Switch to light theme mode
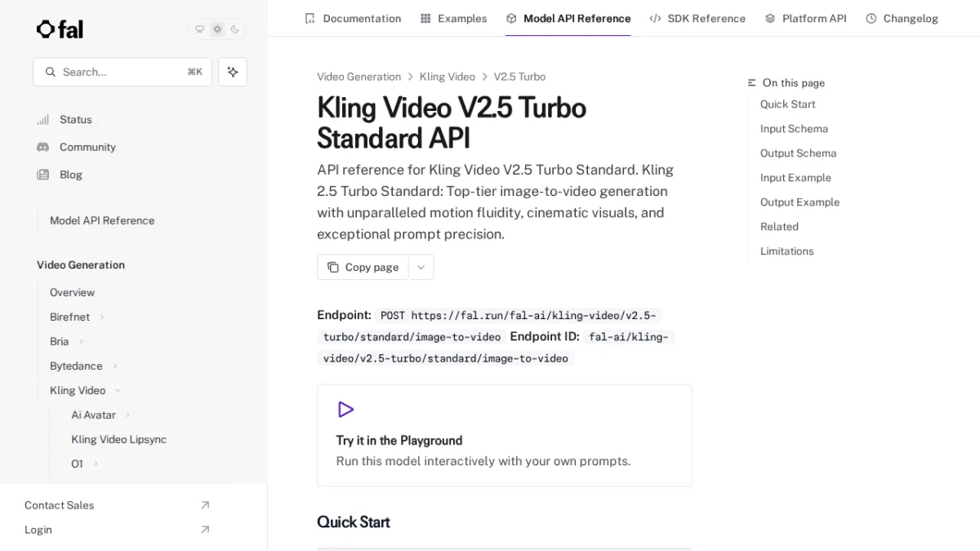The height and width of the screenshot is (551, 980). pyautogui.click(x=217, y=29)
